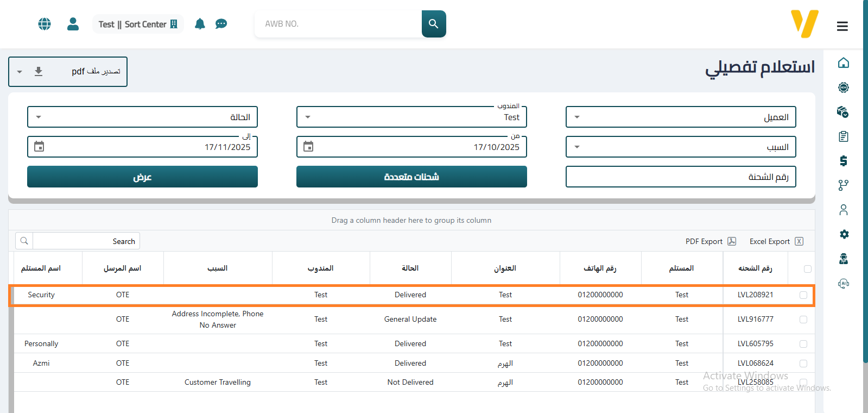Select checkbox for shipment LVL208921
This screenshot has height=413, width=868.
[x=803, y=295]
